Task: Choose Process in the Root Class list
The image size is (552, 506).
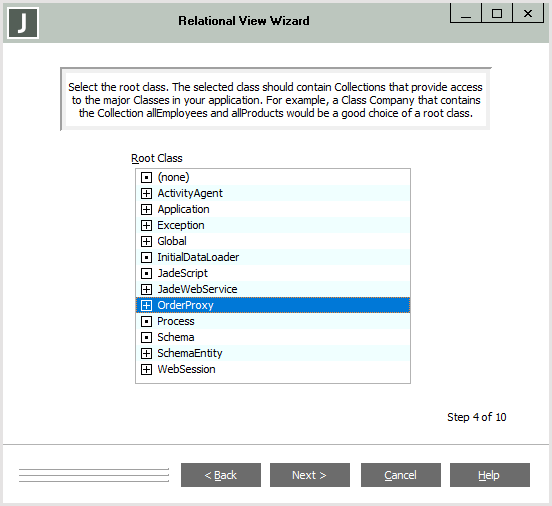Action: click(273, 321)
